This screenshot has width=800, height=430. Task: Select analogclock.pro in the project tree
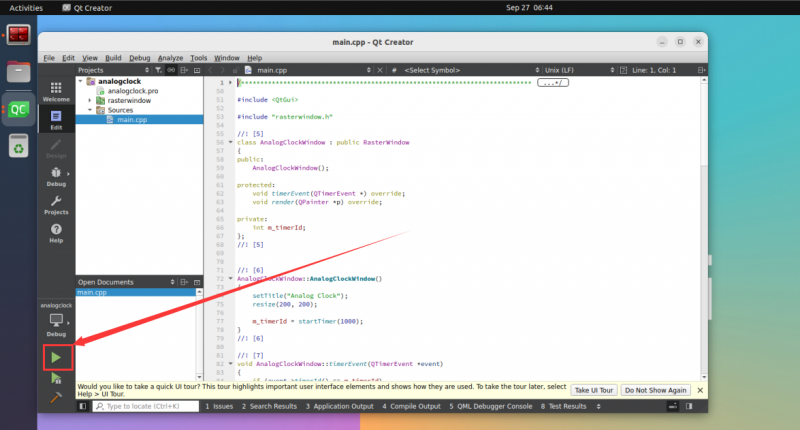133,91
